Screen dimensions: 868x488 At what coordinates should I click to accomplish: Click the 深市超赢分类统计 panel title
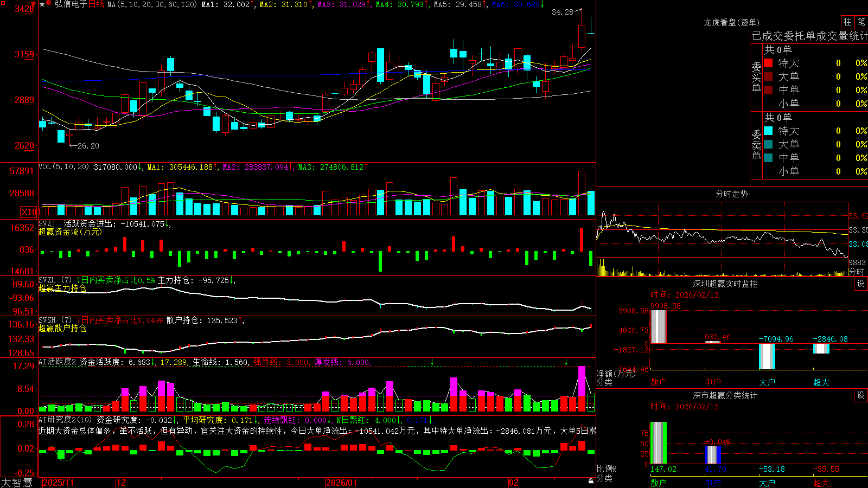point(725,395)
